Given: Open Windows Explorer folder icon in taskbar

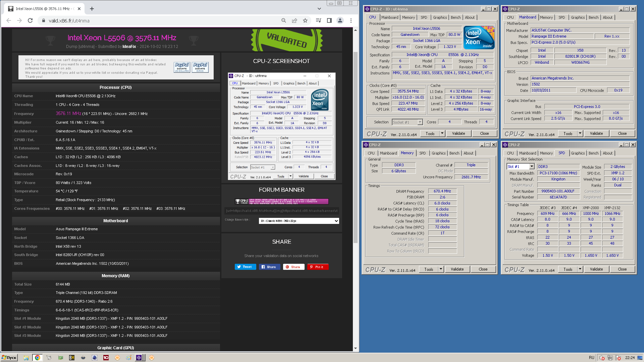Looking at the screenshot, I should pyautogui.click(x=26, y=358).
